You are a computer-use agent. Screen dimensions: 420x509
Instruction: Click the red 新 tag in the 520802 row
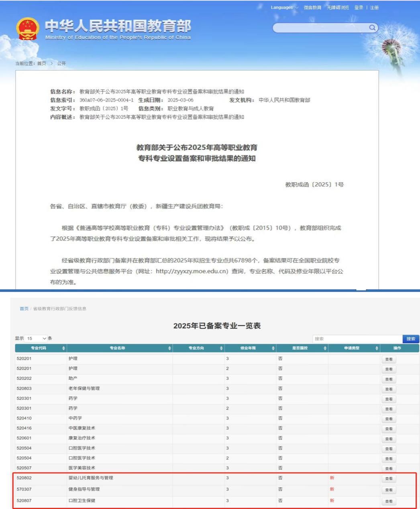point(332,478)
